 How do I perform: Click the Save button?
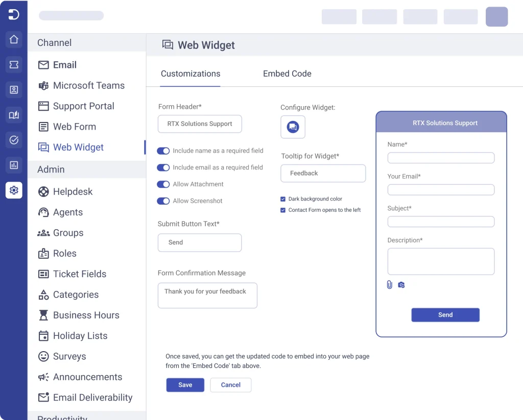coord(185,385)
